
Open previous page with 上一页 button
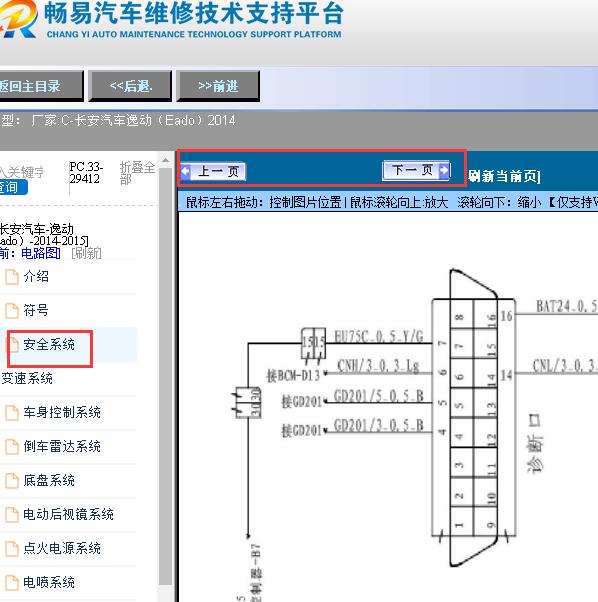(x=213, y=171)
